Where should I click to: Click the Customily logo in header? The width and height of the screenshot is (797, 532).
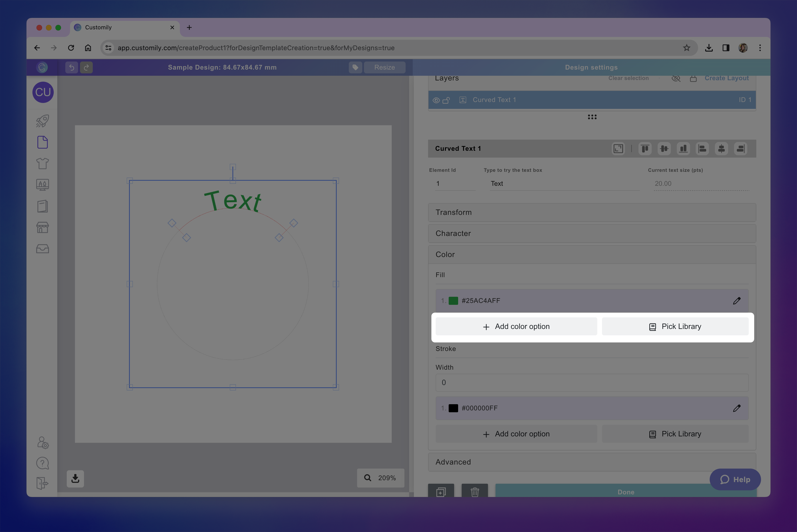[x=42, y=67]
